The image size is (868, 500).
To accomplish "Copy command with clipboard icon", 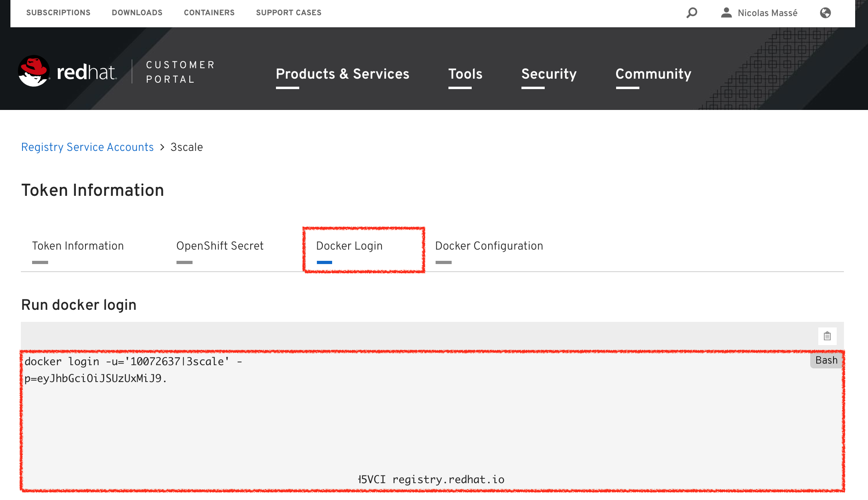I will 827,336.
